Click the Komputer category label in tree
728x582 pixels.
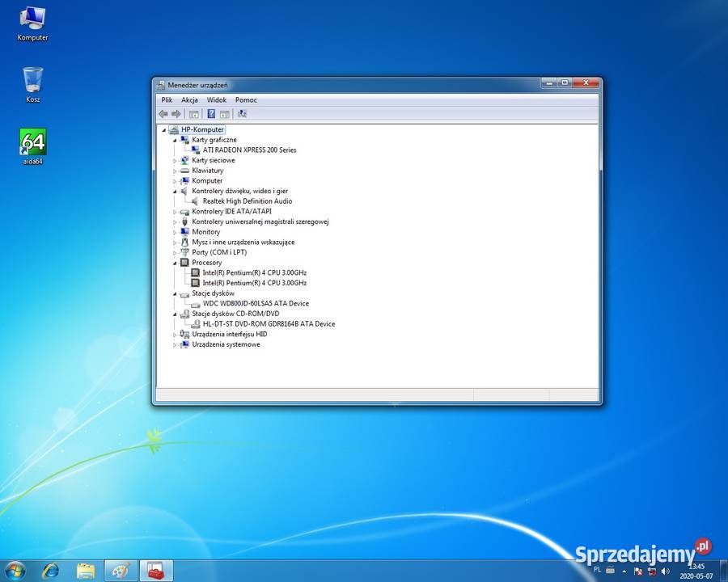(207, 180)
